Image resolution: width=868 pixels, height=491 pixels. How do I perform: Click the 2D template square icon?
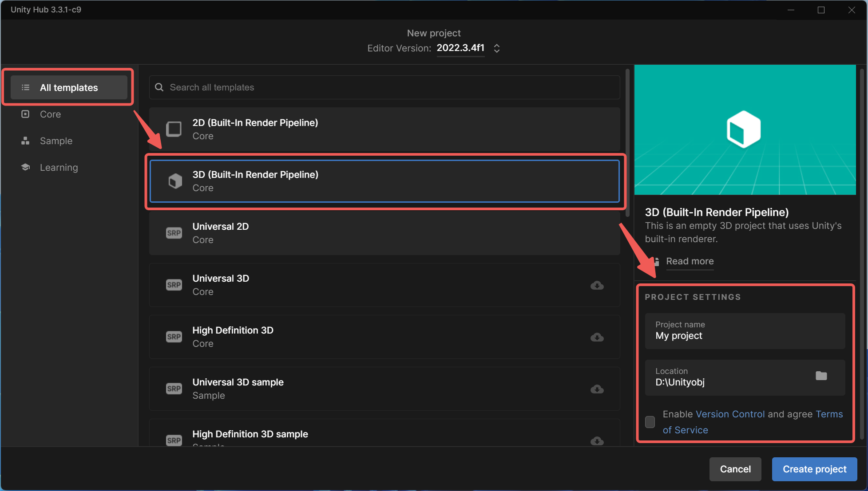click(174, 129)
